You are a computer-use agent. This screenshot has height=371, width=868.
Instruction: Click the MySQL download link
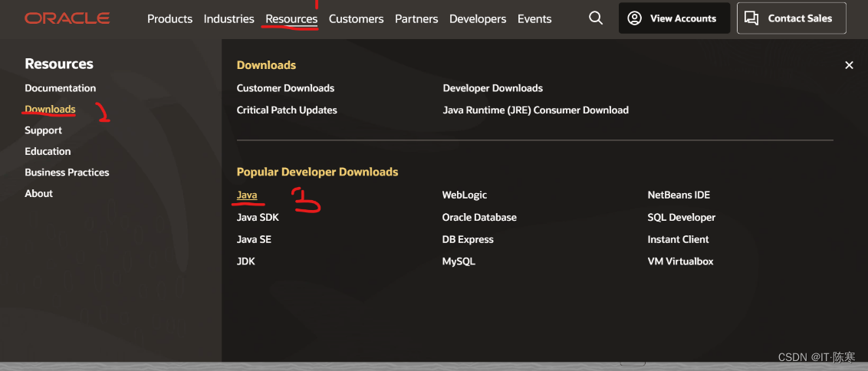pyautogui.click(x=459, y=261)
